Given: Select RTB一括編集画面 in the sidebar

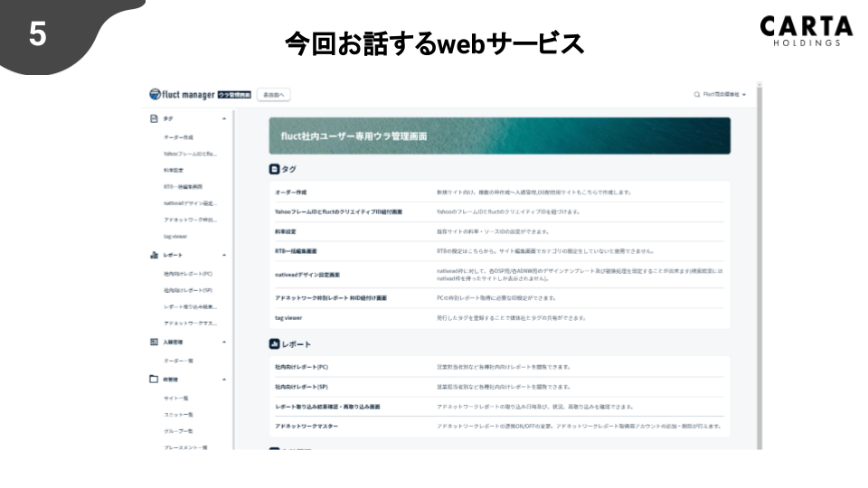Looking at the screenshot, I should 183,187.
